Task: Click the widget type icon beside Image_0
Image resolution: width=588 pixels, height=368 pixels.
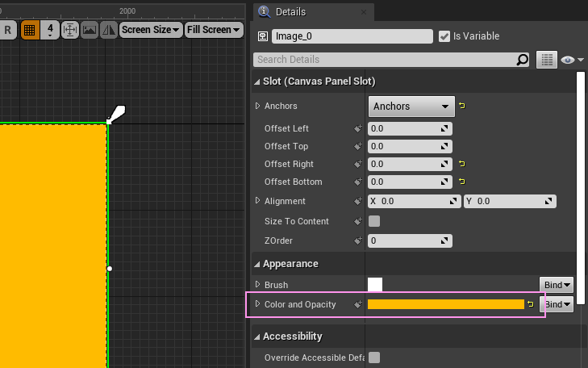Action: click(263, 36)
